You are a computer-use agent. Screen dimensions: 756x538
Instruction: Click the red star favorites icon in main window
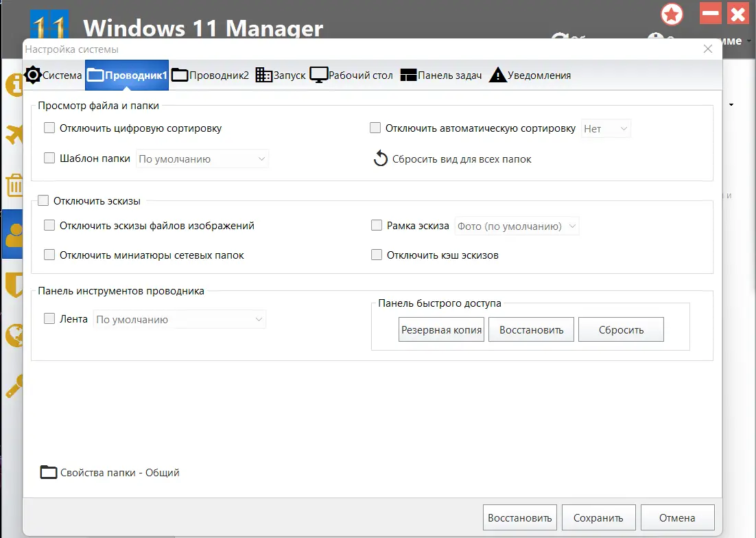(x=672, y=14)
